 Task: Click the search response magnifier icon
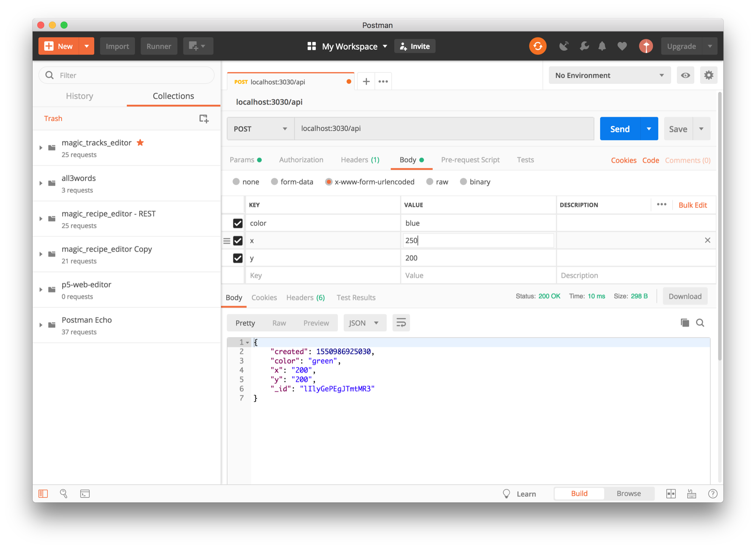[700, 323]
